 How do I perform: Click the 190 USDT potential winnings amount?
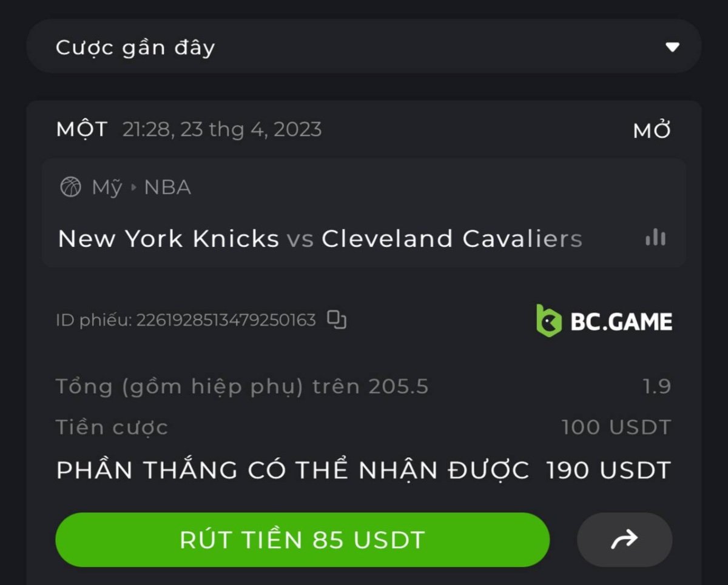tap(608, 470)
